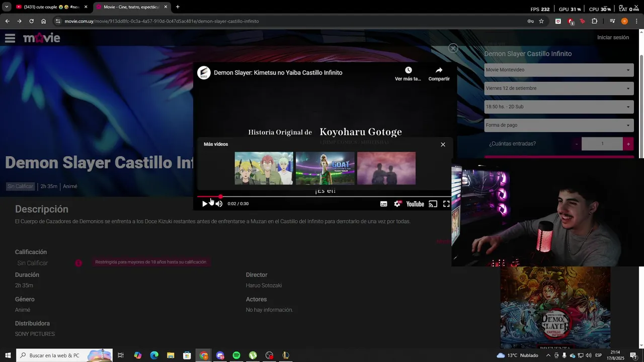This screenshot has width=644, height=362.
Task: Expand the 18:50 hs. - 2D Sub showtime dropdown
Action: 558,107
